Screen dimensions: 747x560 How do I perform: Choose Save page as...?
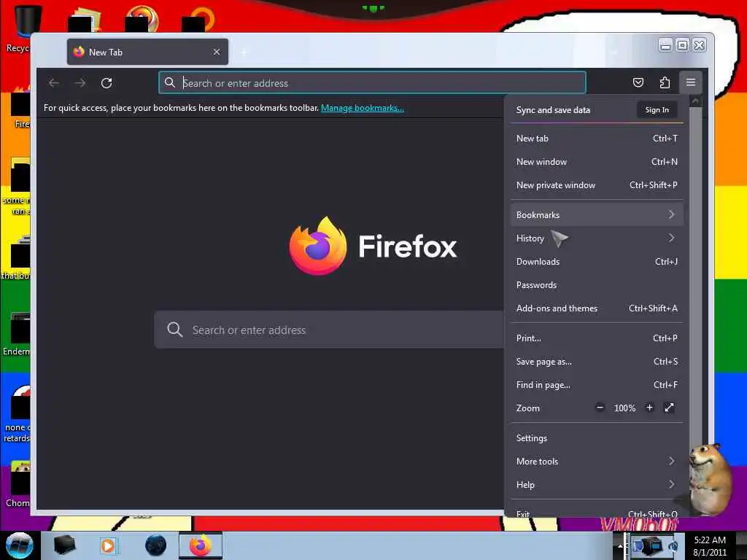(x=597, y=362)
